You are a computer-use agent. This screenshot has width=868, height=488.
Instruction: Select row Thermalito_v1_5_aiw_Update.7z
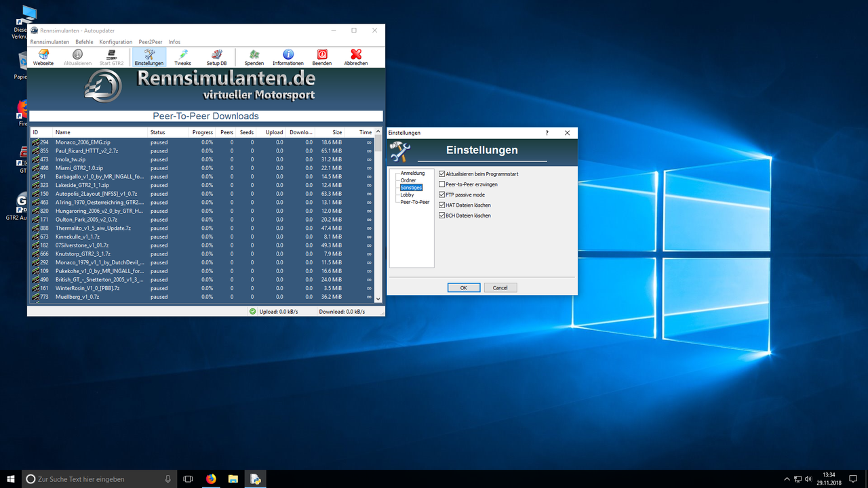(202, 228)
